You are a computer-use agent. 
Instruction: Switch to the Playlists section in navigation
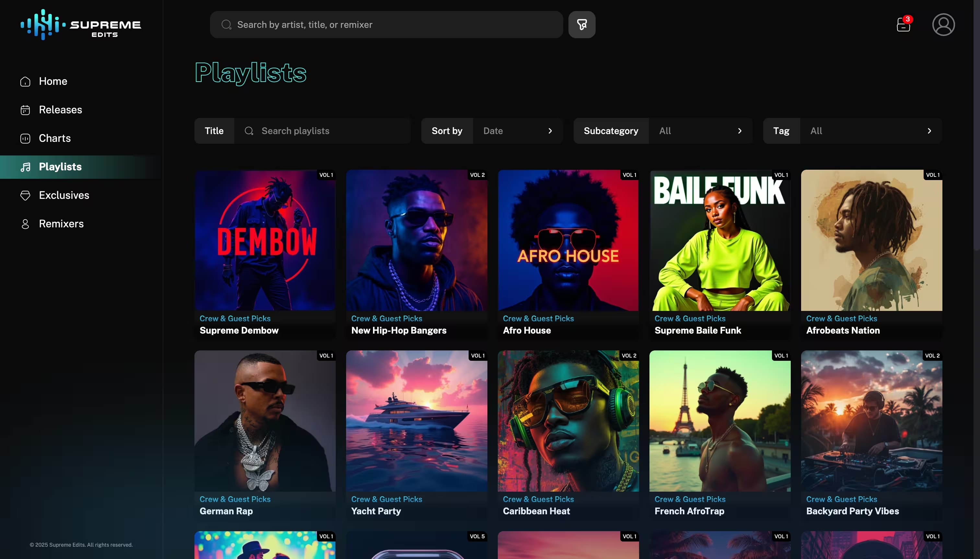tap(60, 166)
